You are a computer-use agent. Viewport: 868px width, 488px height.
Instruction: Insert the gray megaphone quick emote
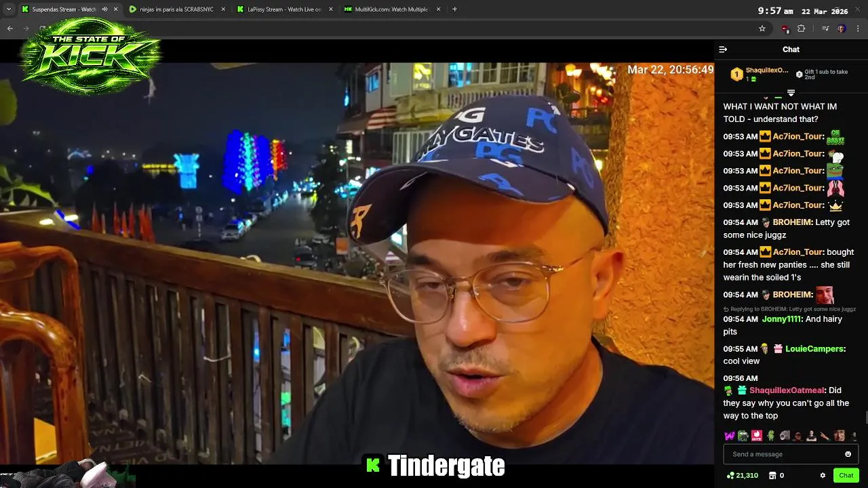click(x=785, y=436)
